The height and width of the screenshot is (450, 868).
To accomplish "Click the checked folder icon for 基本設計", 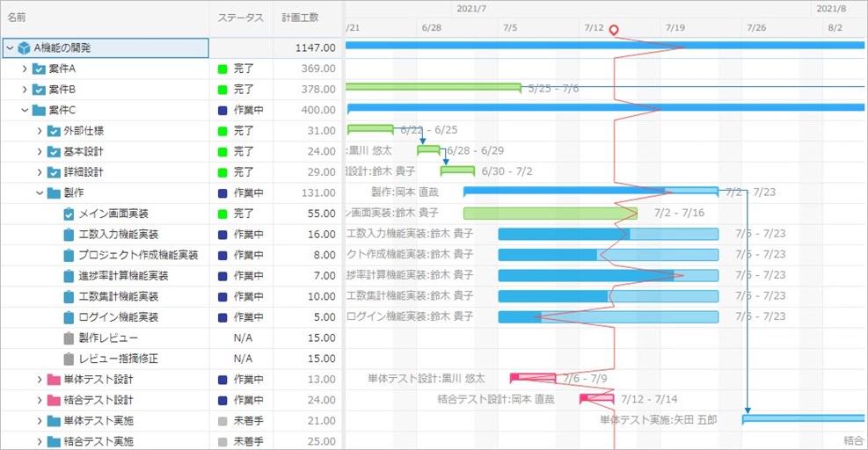I will click(53, 151).
